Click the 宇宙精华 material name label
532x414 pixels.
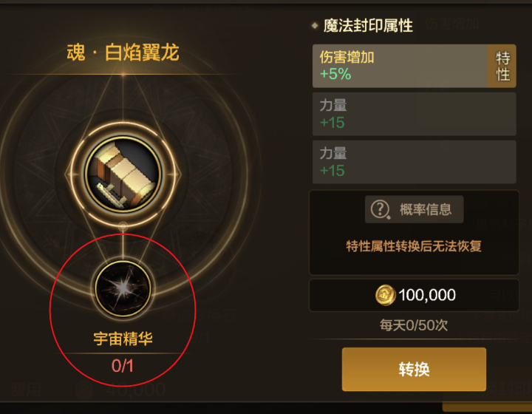[x=123, y=339]
